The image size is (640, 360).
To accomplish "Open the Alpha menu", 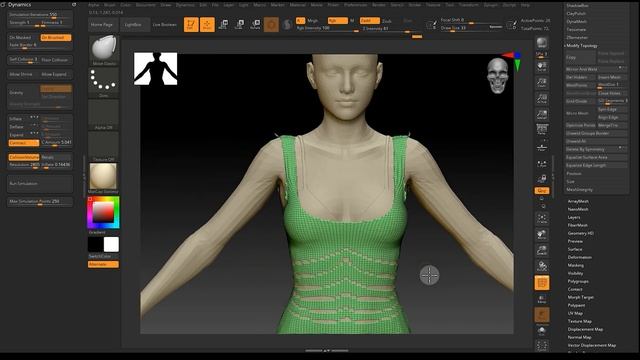I will click(x=93, y=5).
